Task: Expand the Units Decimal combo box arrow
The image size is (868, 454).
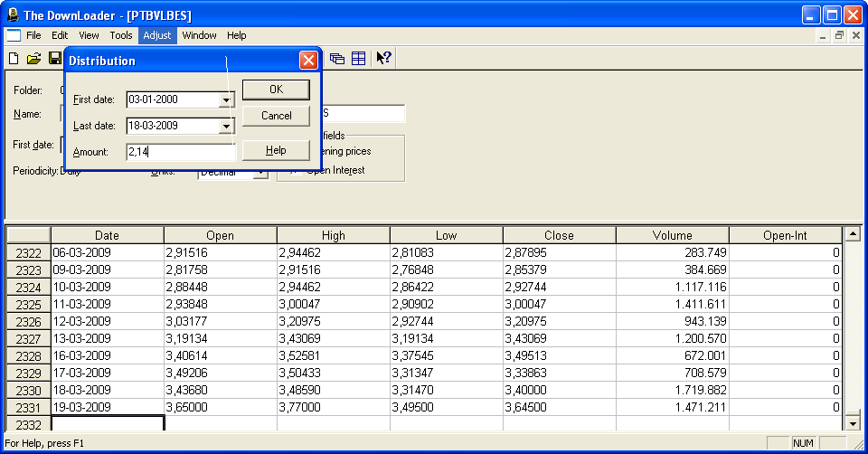Action: [x=260, y=173]
